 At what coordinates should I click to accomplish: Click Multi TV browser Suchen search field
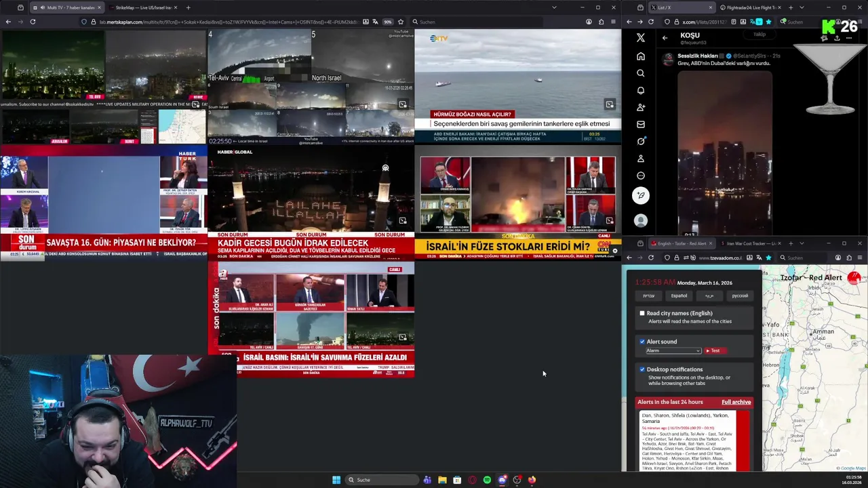[476, 22]
